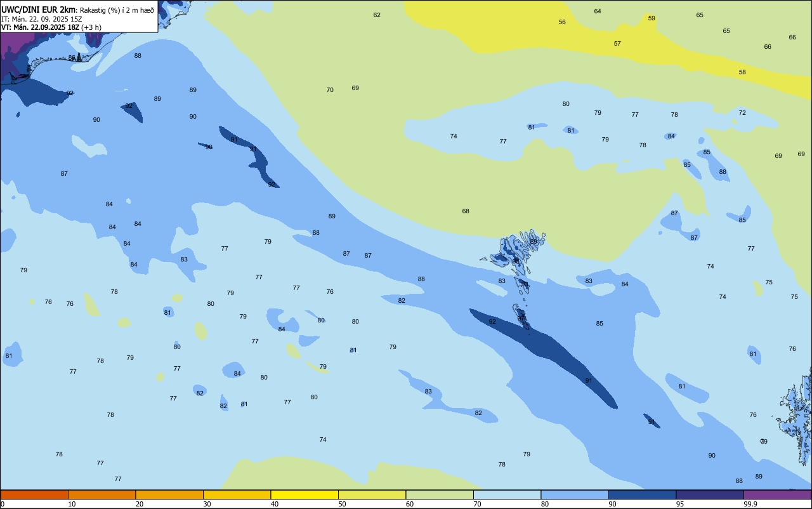Click the legend tick label 30
This screenshot has width=812, height=509.
click(207, 504)
